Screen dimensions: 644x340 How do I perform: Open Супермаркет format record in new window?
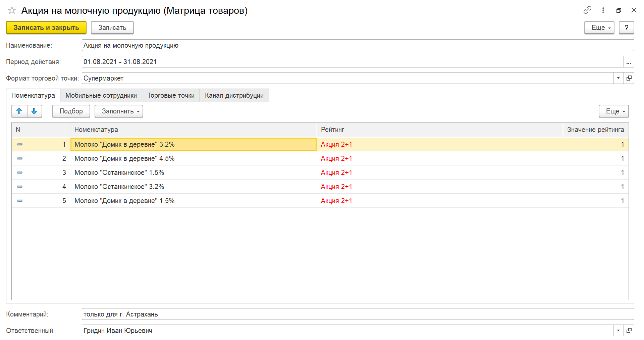click(629, 78)
